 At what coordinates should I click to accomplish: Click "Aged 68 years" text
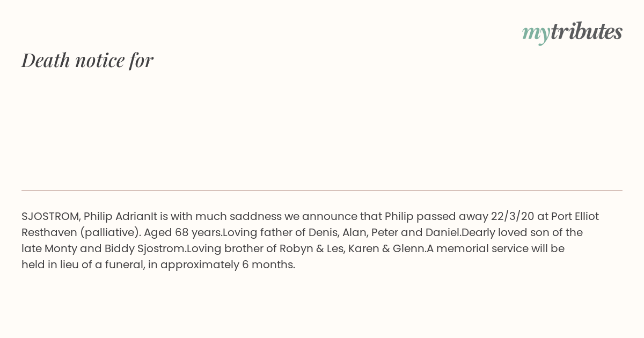point(182,233)
